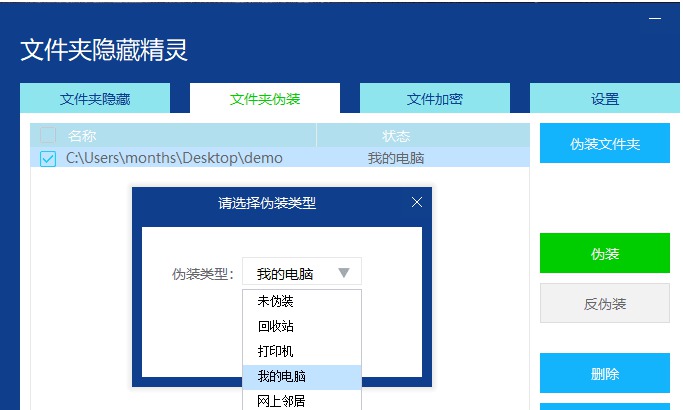The width and height of the screenshot is (683, 410).
Task: Open the 文件加密 tab
Action: [x=435, y=99]
